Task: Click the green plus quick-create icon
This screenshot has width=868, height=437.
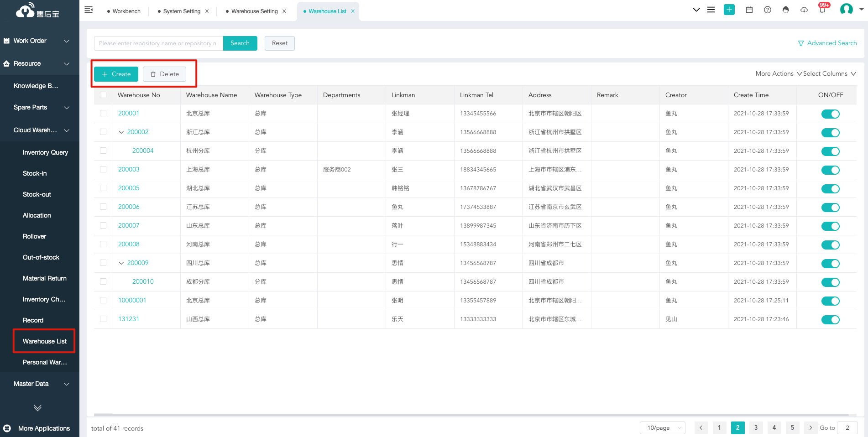Action: 729,10
